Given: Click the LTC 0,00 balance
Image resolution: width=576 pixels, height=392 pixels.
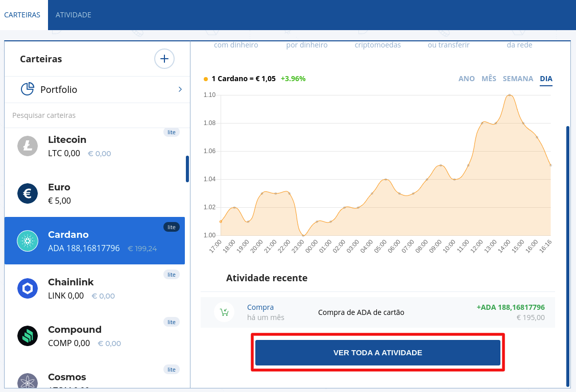Looking at the screenshot, I should (64, 154).
